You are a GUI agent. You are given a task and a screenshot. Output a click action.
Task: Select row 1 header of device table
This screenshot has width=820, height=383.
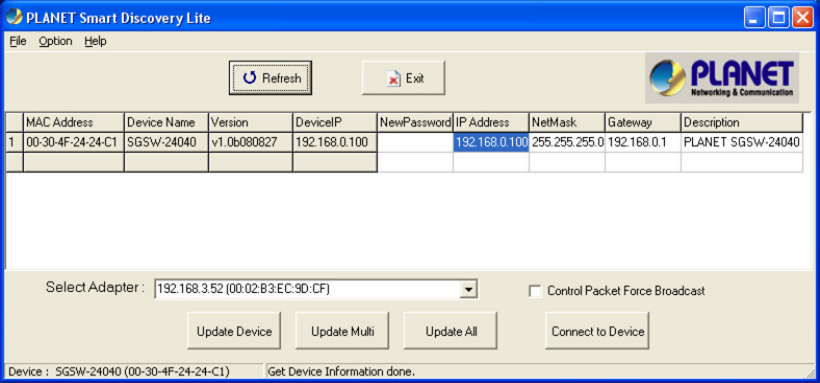(x=14, y=142)
